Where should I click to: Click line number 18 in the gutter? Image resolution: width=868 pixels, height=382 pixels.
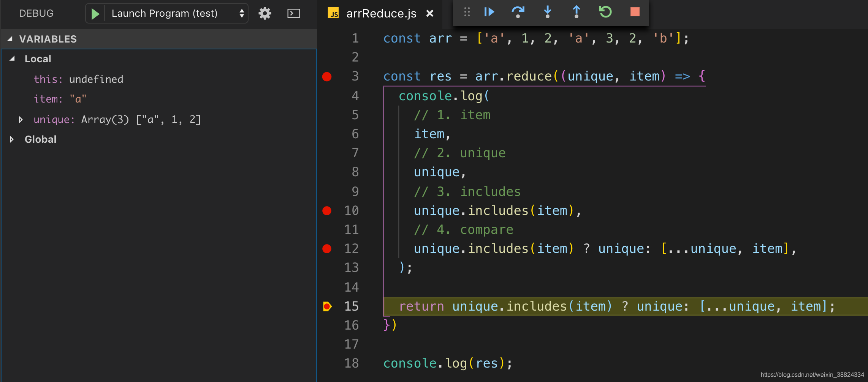pos(352,363)
